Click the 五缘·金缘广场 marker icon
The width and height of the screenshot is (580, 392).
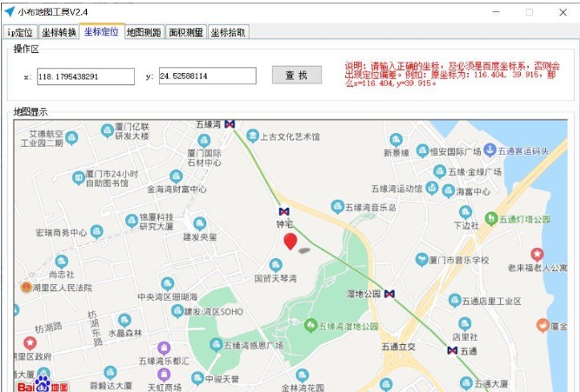pos(440,171)
